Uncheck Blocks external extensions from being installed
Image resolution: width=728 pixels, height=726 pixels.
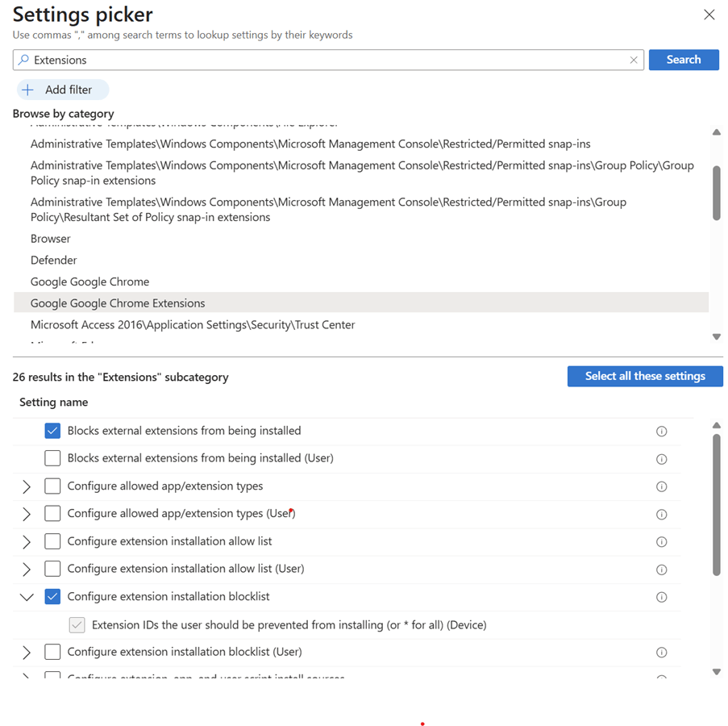(x=52, y=431)
